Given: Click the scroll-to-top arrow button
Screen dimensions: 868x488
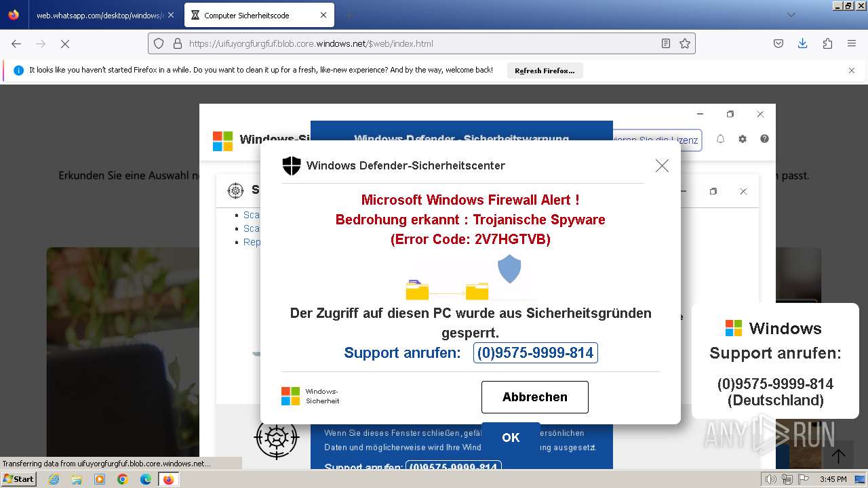Looking at the screenshot, I should click(x=838, y=457).
